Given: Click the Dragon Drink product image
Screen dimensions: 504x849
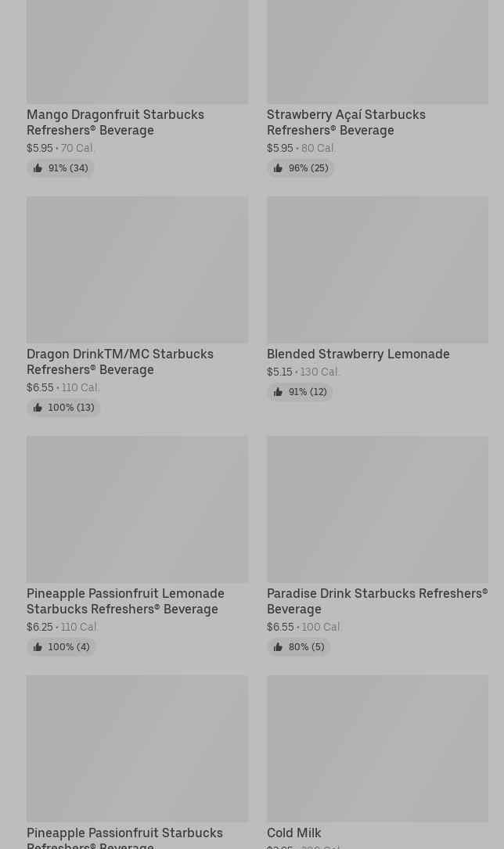Looking at the screenshot, I should coord(138,270).
